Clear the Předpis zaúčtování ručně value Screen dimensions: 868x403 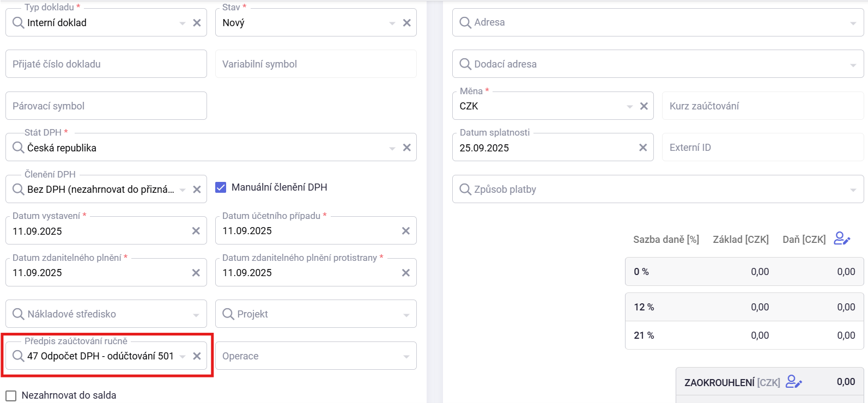click(x=197, y=356)
